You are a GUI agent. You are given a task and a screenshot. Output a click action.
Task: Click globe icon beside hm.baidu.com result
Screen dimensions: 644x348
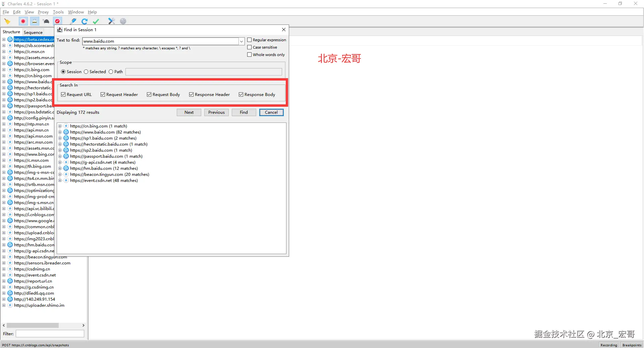point(66,168)
